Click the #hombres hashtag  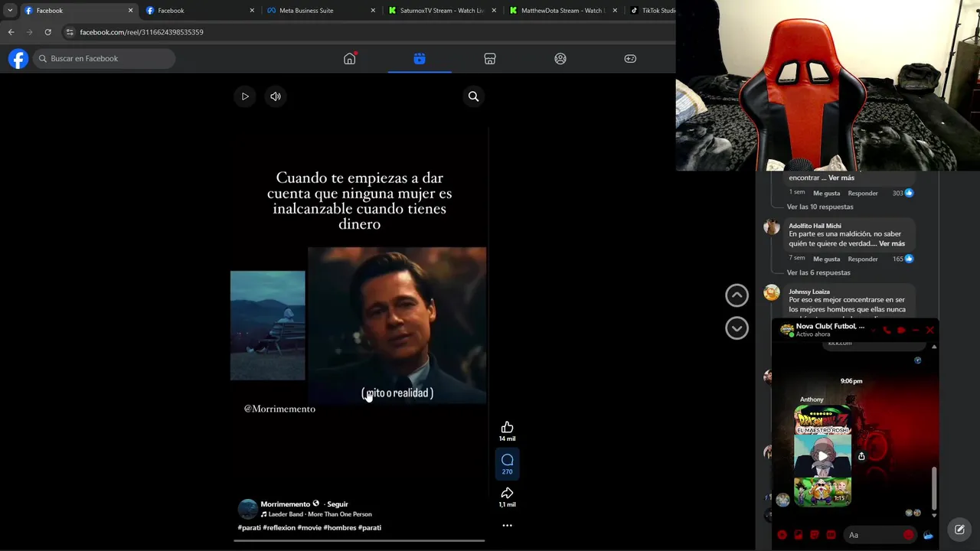(x=340, y=527)
